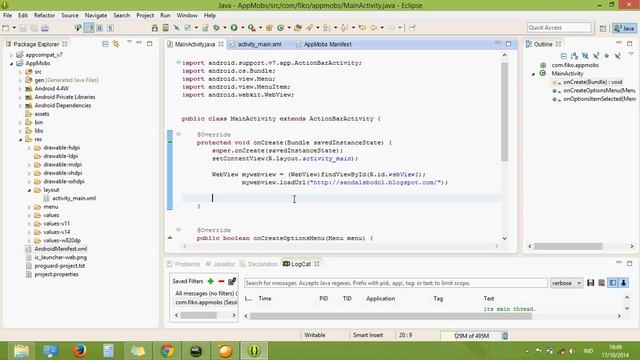This screenshot has height=360, width=640.
Task: Open the Project menu
Action: pos(145,15)
